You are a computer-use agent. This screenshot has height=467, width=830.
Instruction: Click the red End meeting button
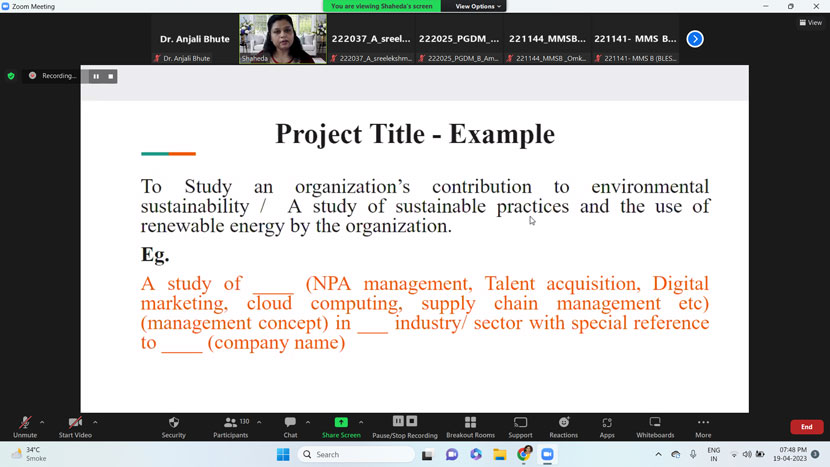click(806, 427)
